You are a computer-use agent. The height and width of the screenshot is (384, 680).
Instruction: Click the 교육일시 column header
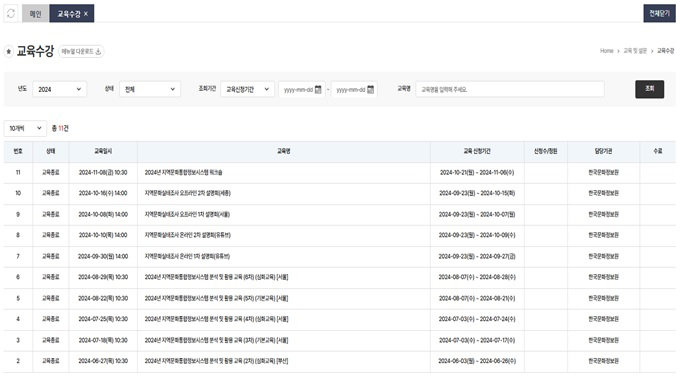(x=103, y=151)
